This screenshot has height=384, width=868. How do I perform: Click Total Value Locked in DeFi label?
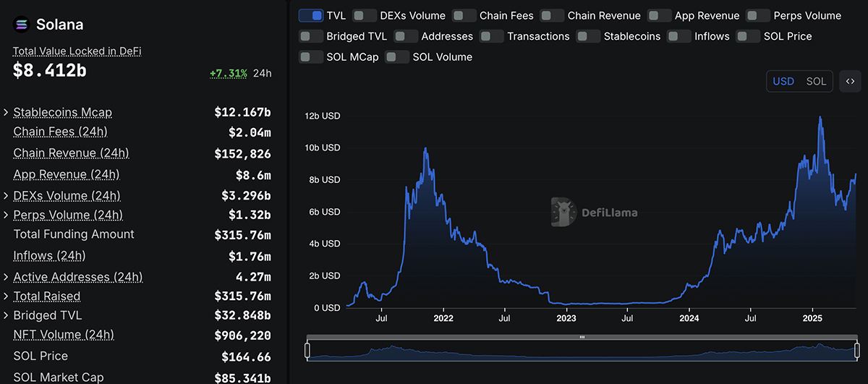pyautogui.click(x=77, y=51)
